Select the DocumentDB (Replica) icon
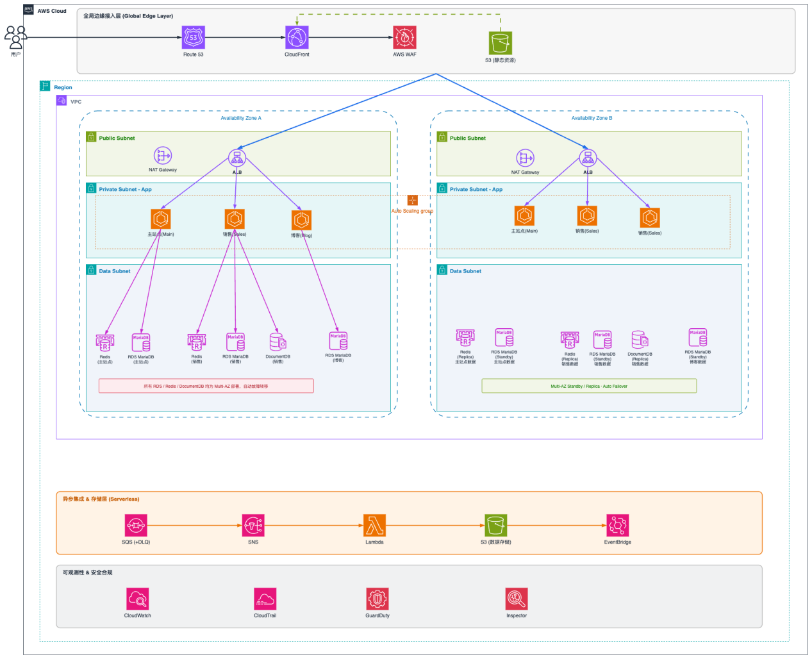The height and width of the screenshot is (659, 812). [x=640, y=340]
